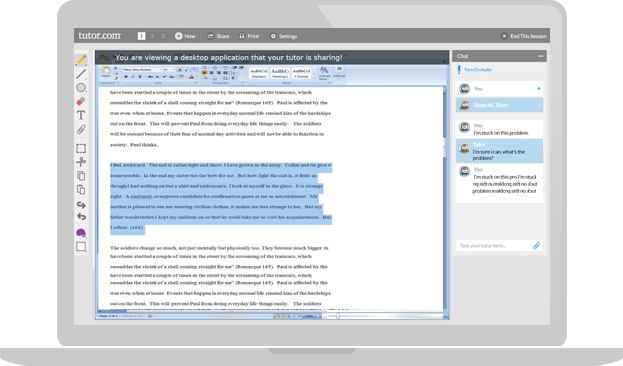Select the circle shape tool
This screenshot has width=623, height=366.
point(81,88)
